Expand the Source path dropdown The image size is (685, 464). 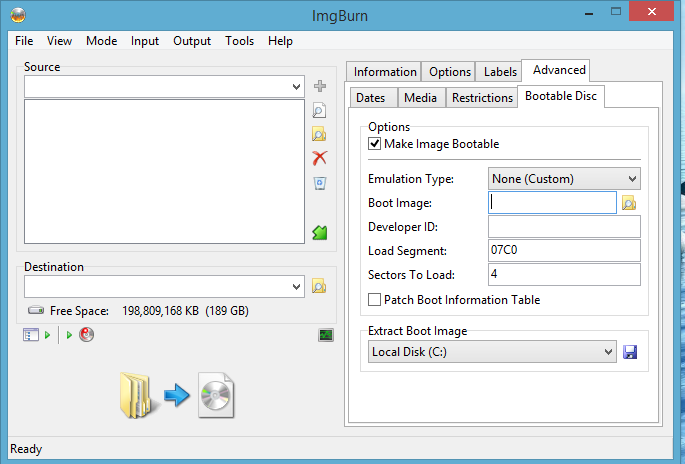point(296,87)
